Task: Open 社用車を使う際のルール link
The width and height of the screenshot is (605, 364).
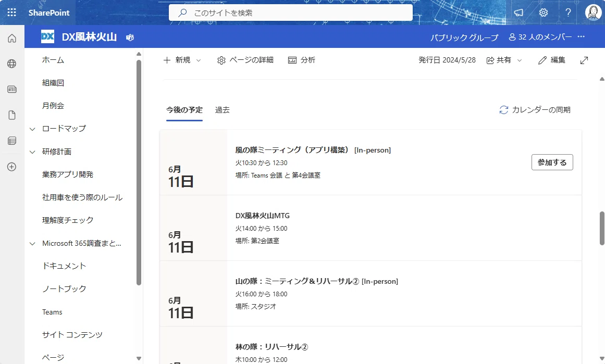Action: (x=82, y=197)
